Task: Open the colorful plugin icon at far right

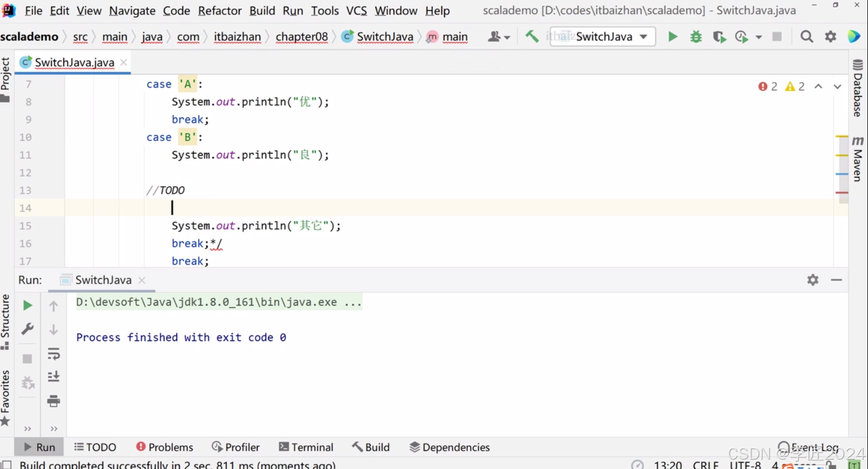Action: coord(854,37)
